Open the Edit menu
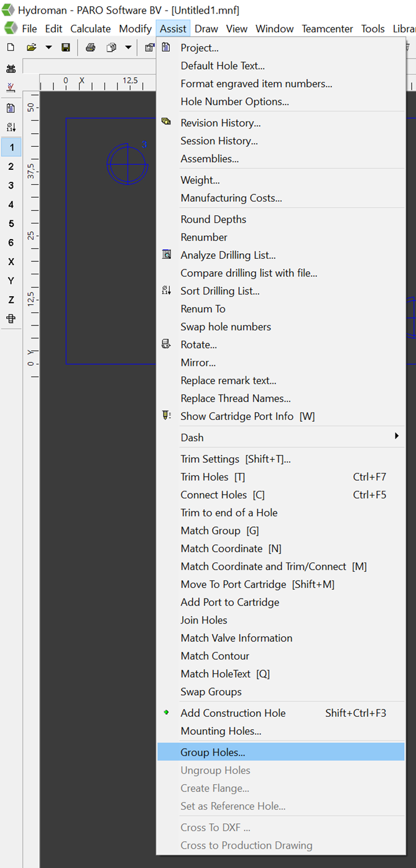416x868 pixels. pyautogui.click(x=53, y=29)
